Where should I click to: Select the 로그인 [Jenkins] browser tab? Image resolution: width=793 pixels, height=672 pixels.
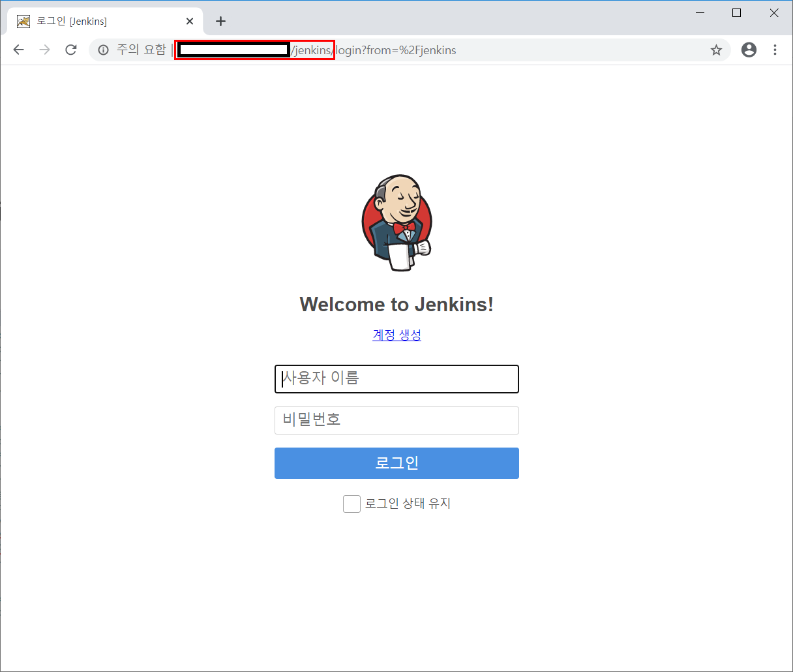click(x=105, y=22)
